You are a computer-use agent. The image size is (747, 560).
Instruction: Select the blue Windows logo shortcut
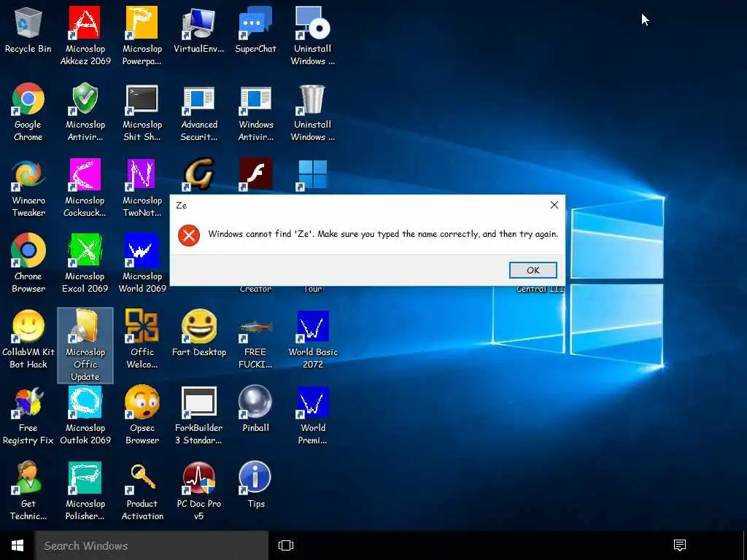click(312, 175)
